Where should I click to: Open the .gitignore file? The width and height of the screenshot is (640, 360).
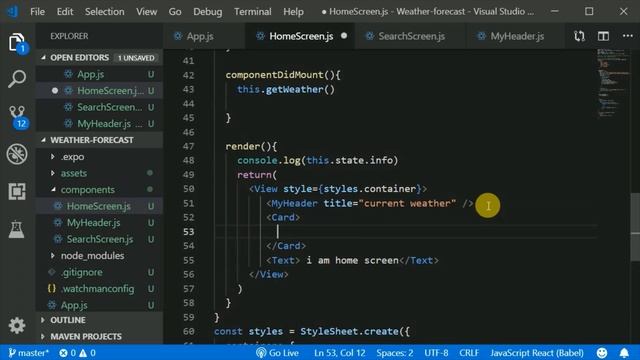[x=100, y=272]
